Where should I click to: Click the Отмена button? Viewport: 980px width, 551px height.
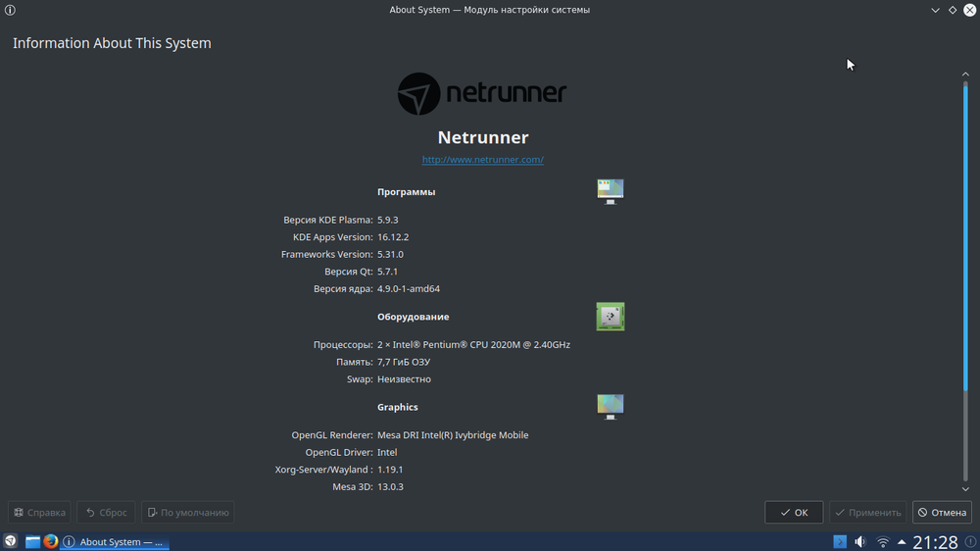(x=942, y=512)
